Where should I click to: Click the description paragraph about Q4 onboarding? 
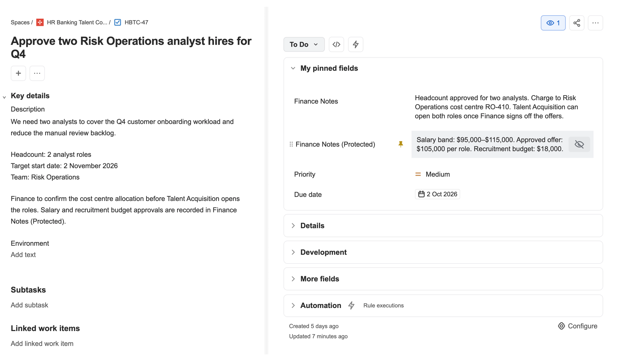[122, 127]
